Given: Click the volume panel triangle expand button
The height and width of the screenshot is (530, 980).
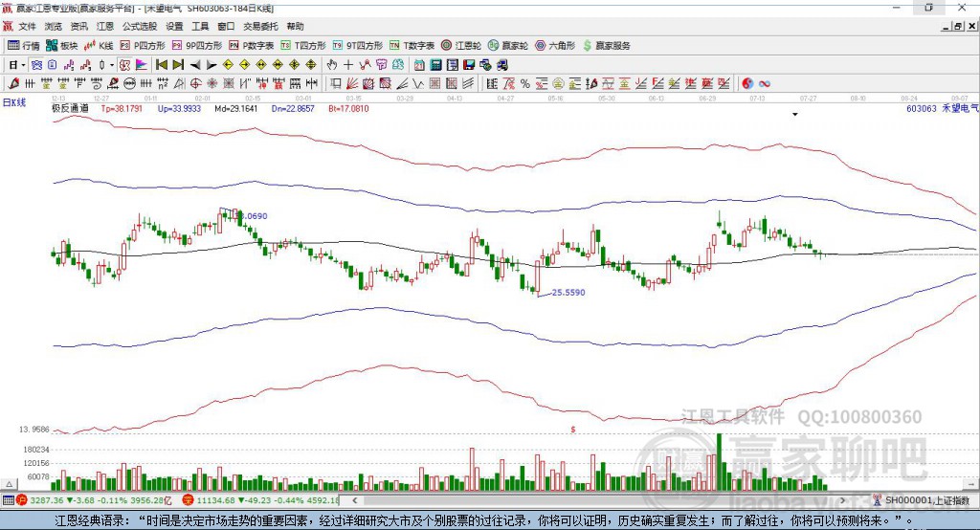Looking at the screenshot, I should pos(9,484).
